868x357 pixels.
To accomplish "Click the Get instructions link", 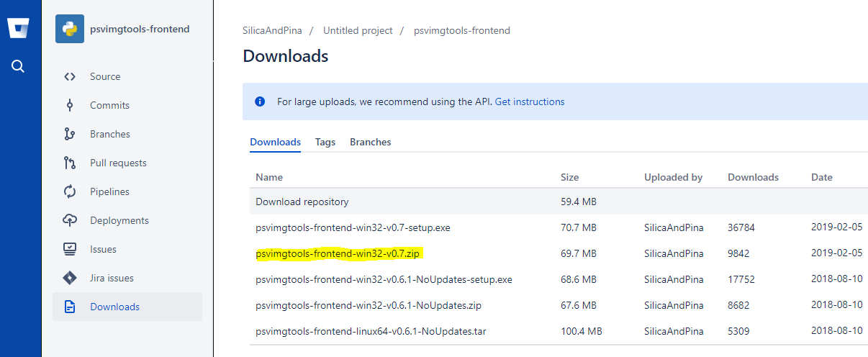I will tap(530, 101).
